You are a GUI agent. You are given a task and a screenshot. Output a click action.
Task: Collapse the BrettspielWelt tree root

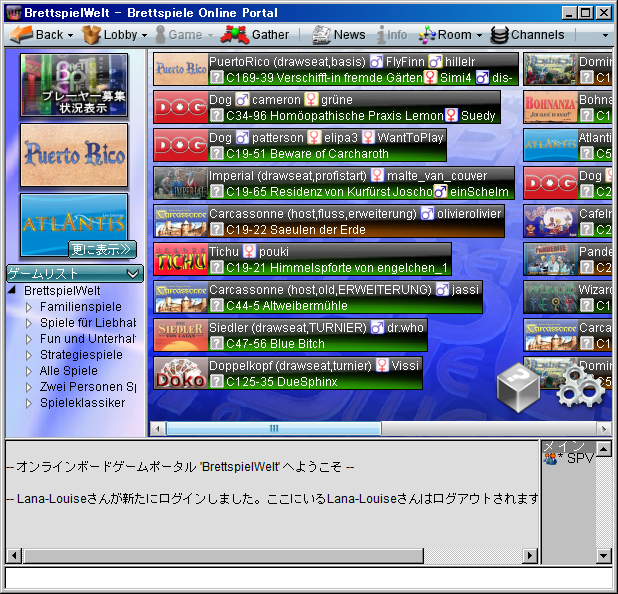click(x=12, y=290)
